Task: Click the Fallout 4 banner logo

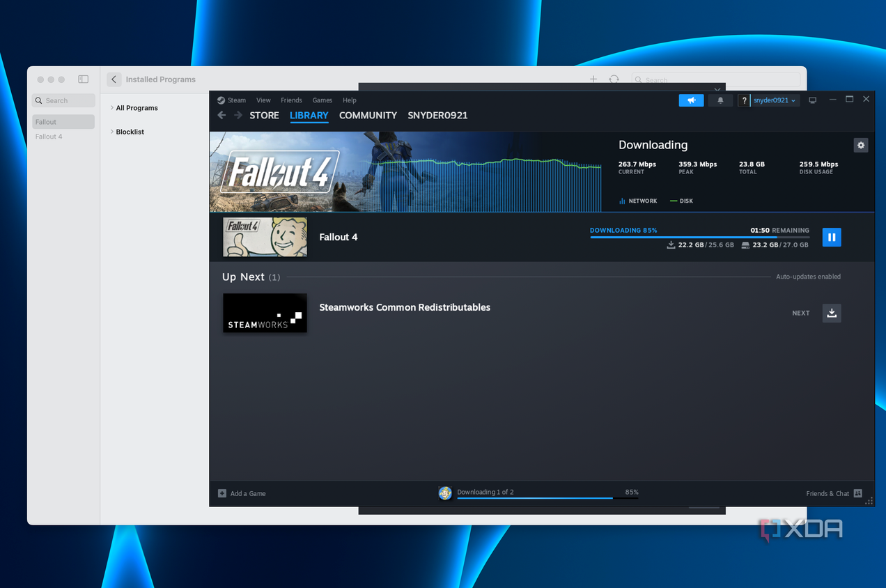Action: (x=280, y=171)
